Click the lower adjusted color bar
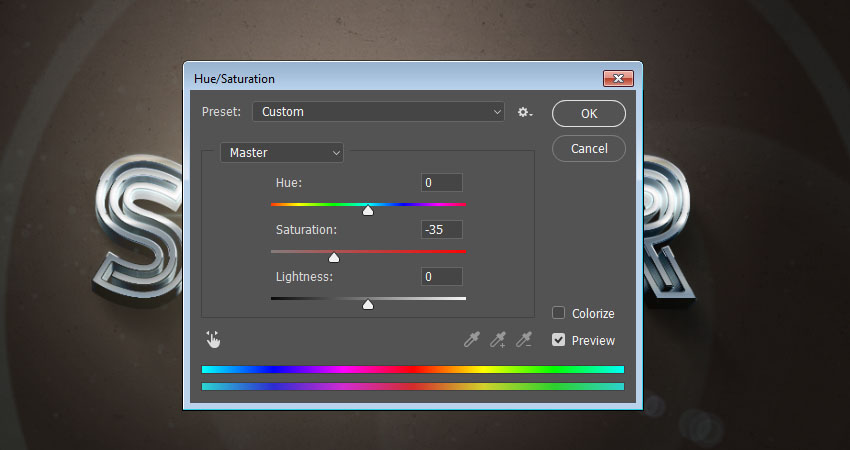Screen dimensions: 850x450 pyautogui.click(x=413, y=387)
